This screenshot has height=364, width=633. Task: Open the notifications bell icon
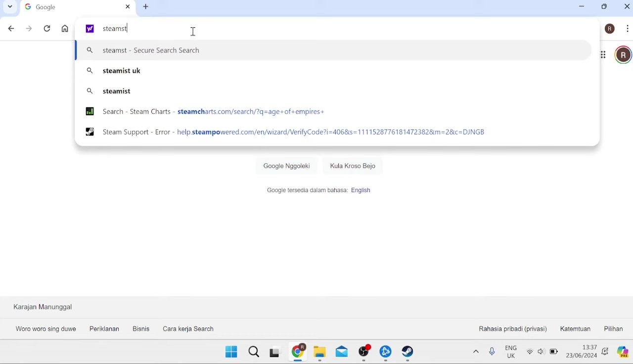point(605,352)
